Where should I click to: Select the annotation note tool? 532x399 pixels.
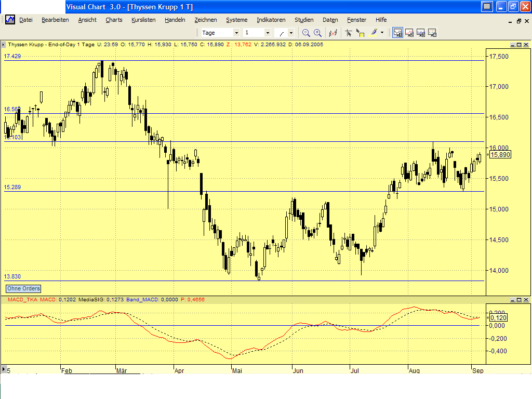point(361,32)
